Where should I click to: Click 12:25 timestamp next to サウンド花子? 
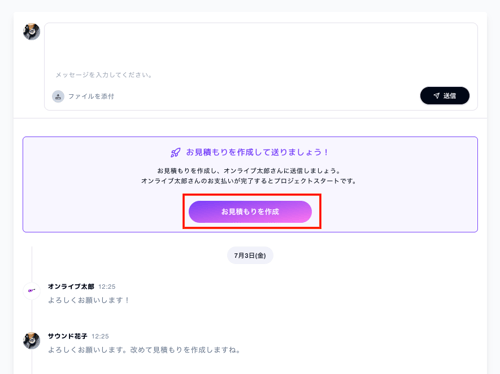(x=100, y=336)
